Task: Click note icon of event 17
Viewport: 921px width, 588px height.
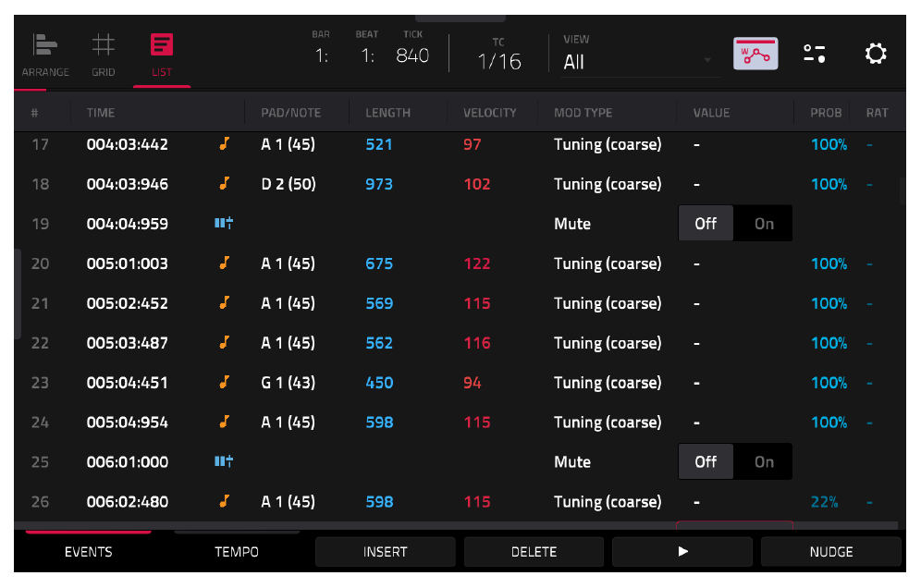Action: pyautogui.click(x=224, y=144)
